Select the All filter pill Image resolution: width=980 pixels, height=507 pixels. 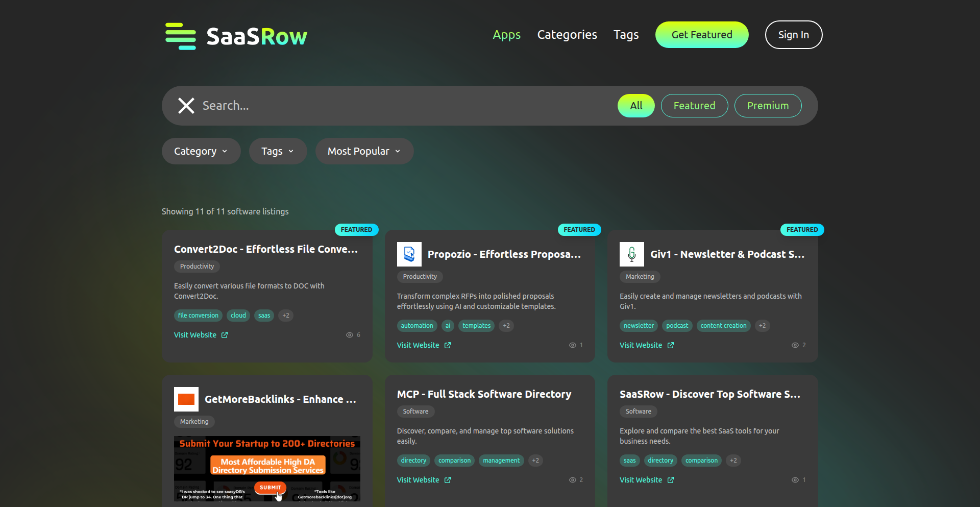(x=636, y=106)
